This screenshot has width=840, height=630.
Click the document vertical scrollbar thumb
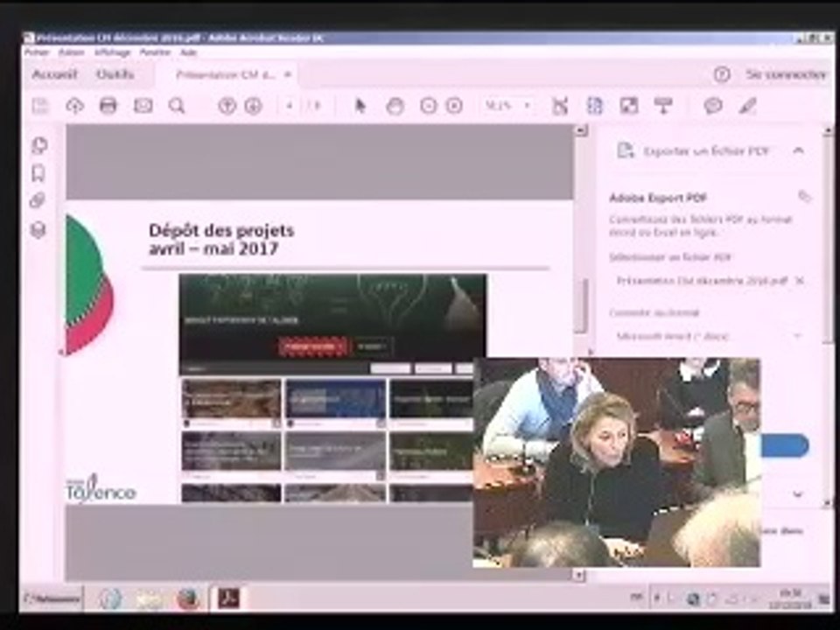(x=581, y=305)
